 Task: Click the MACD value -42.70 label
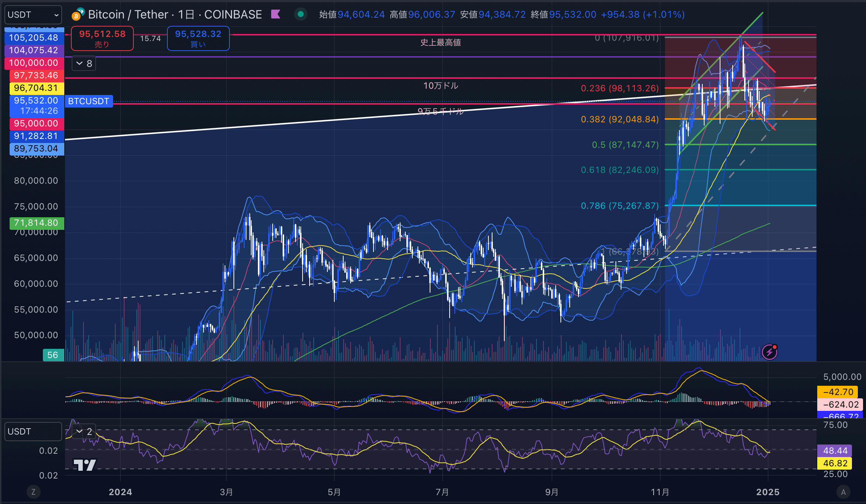point(838,392)
